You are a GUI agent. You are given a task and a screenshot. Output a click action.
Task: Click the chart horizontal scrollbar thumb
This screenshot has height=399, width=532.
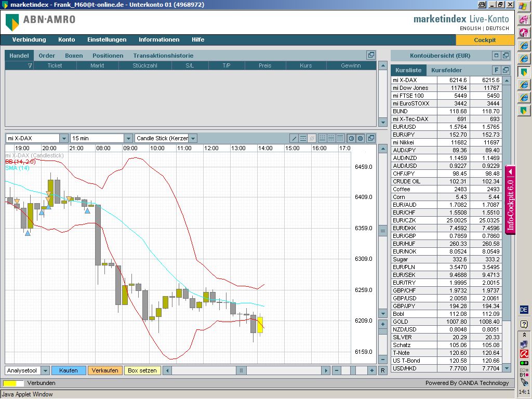(241, 370)
